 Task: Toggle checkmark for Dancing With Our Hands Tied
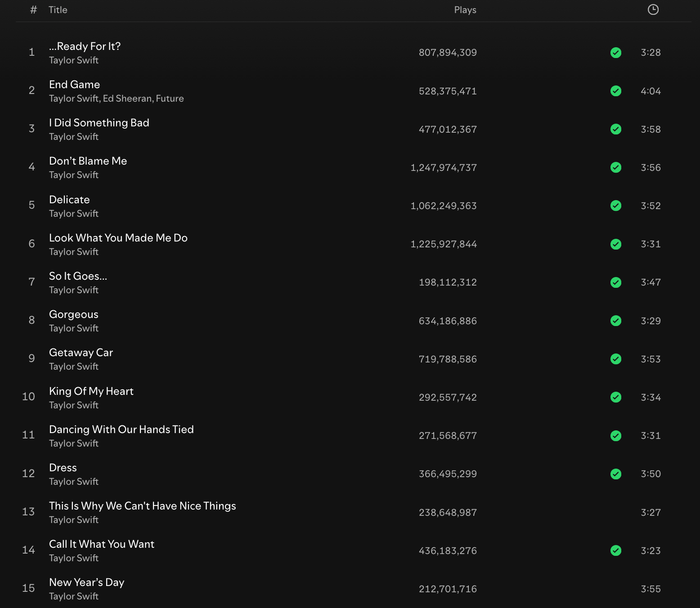(x=616, y=436)
